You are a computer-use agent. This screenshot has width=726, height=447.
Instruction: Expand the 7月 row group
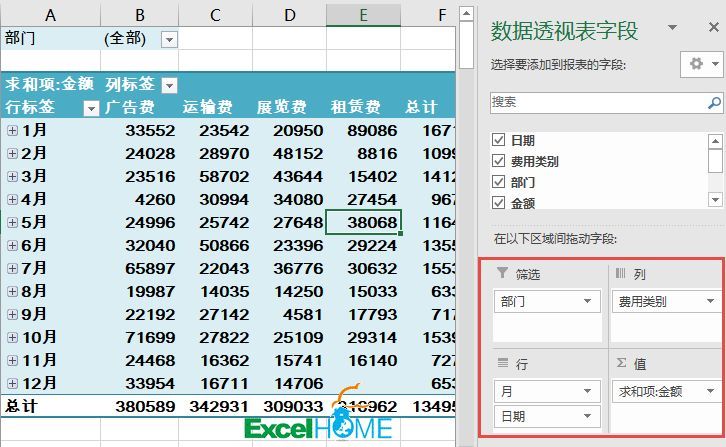13,269
